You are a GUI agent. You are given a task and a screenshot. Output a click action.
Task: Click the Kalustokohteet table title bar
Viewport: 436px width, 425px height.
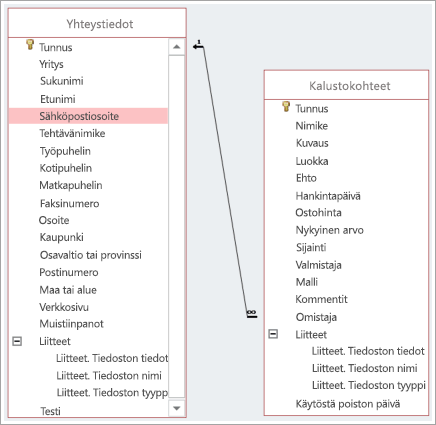click(x=346, y=85)
